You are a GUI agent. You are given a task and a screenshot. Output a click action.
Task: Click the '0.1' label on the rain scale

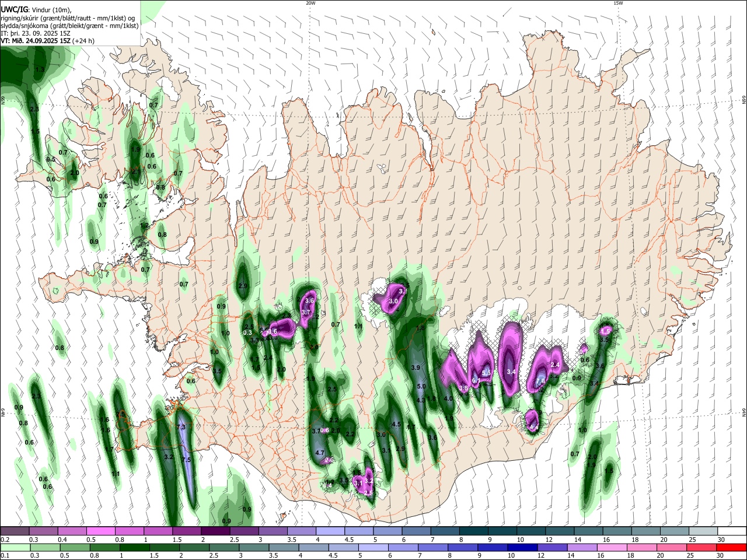(x=5, y=556)
